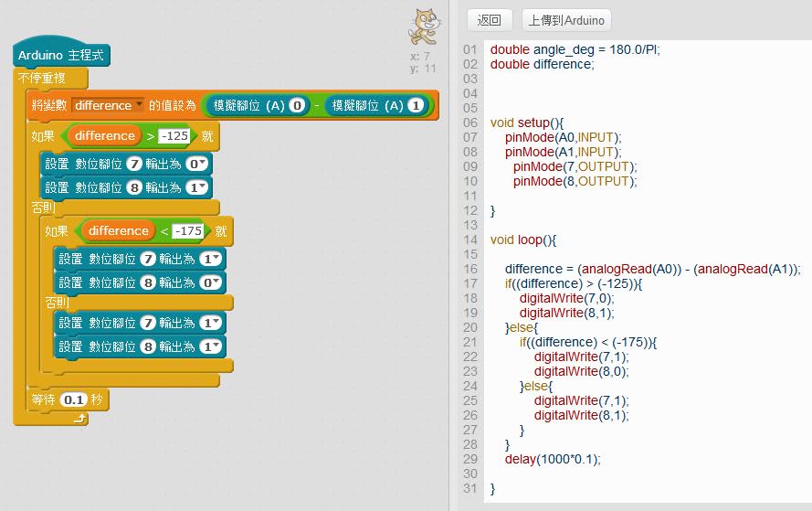Screen dimensions: 812x511
Task: Select difference reporter in the greater-than condition
Action: (x=105, y=136)
